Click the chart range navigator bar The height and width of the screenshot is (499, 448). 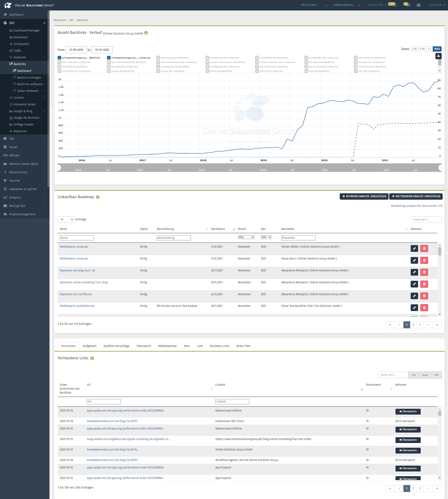tap(250, 168)
